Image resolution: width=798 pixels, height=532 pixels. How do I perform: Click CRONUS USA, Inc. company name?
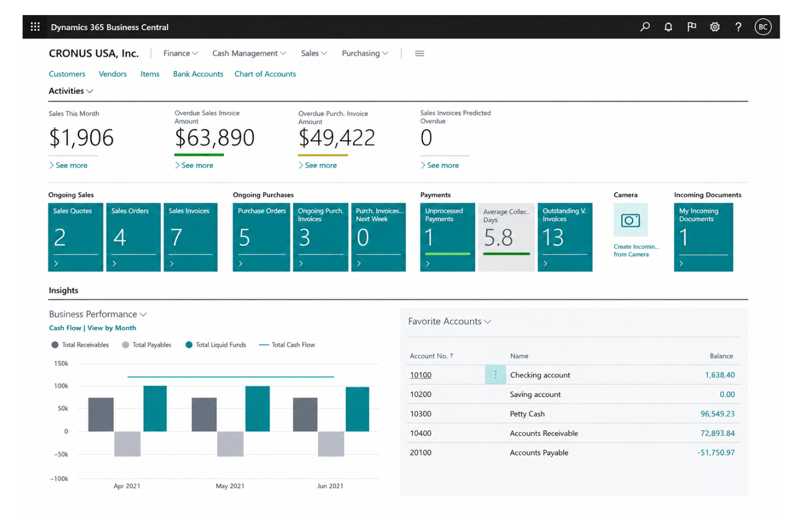click(94, 53)
